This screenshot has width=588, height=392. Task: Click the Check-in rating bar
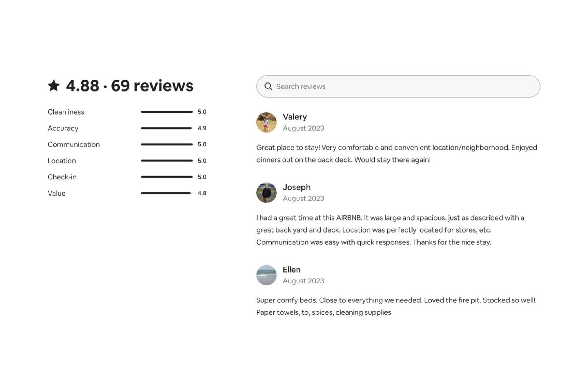[167, 177]
